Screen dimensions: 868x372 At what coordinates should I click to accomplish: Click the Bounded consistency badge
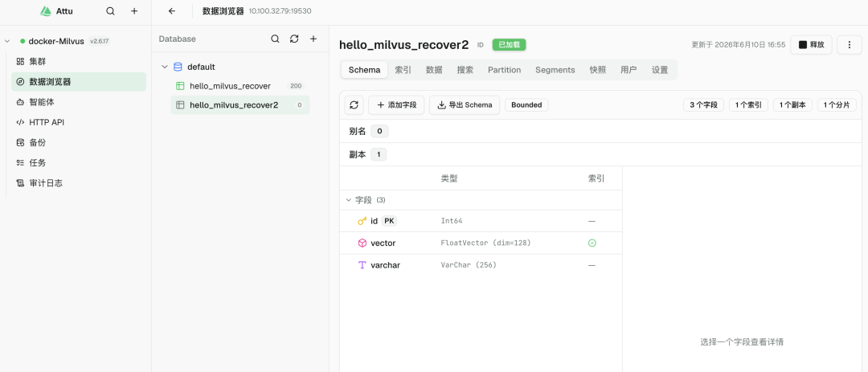526,104
